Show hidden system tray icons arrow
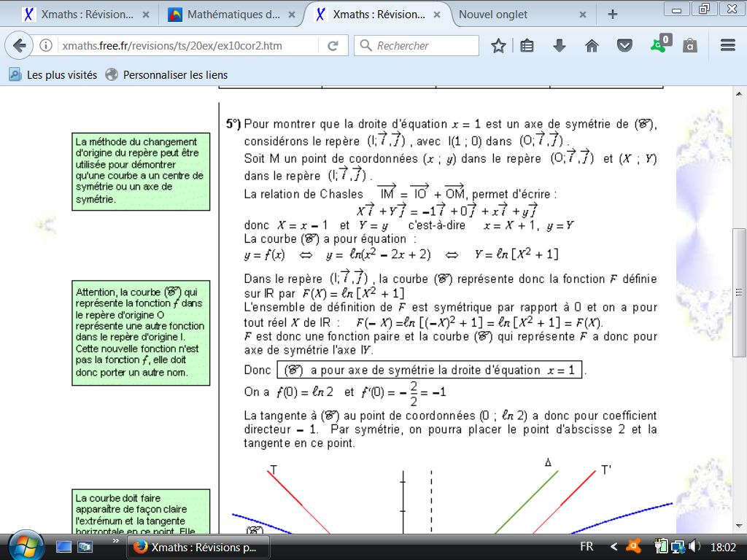 (x=614, y=547)
